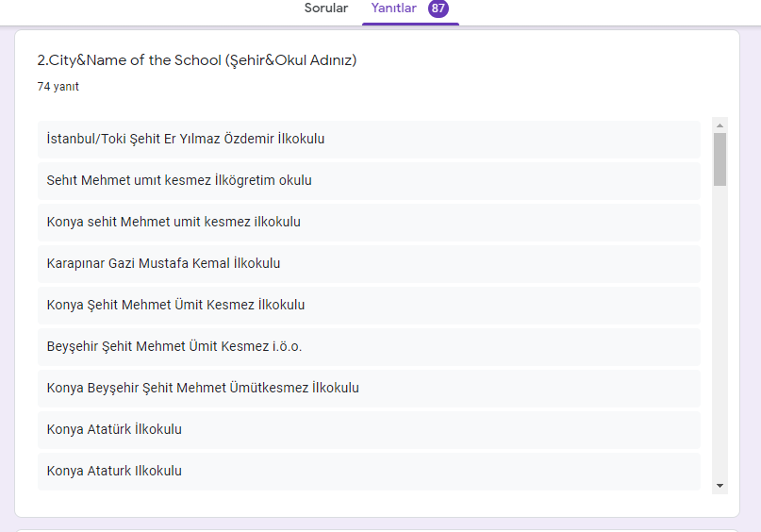Click the scroll up arrow of the response list
Image resolution: width=761 pixels, height=532 pixels.
click(x=720, y=125)
